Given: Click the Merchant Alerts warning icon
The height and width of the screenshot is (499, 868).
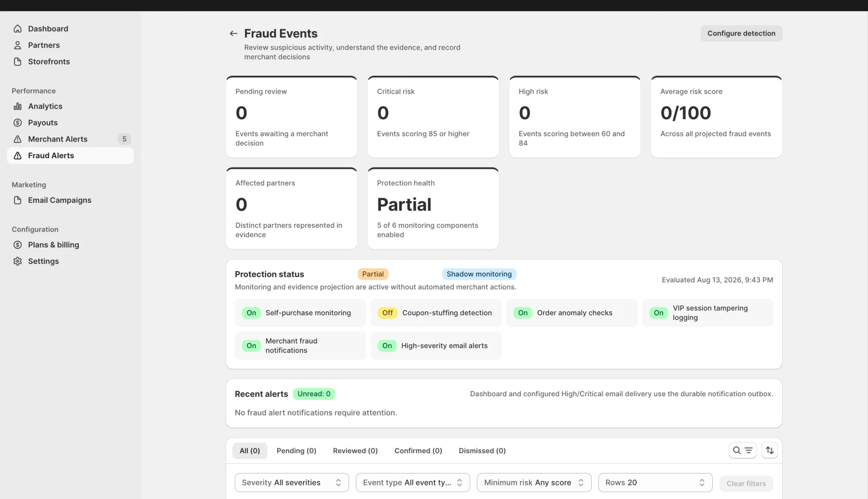Looking at the screenshot, I should click(x=18, y=139).
